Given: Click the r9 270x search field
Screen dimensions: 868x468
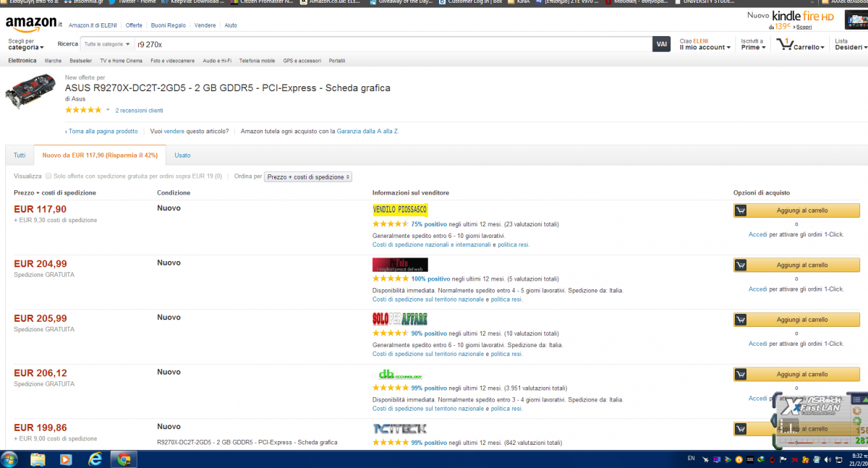Looking at the screenshot, I should point(392,44).
